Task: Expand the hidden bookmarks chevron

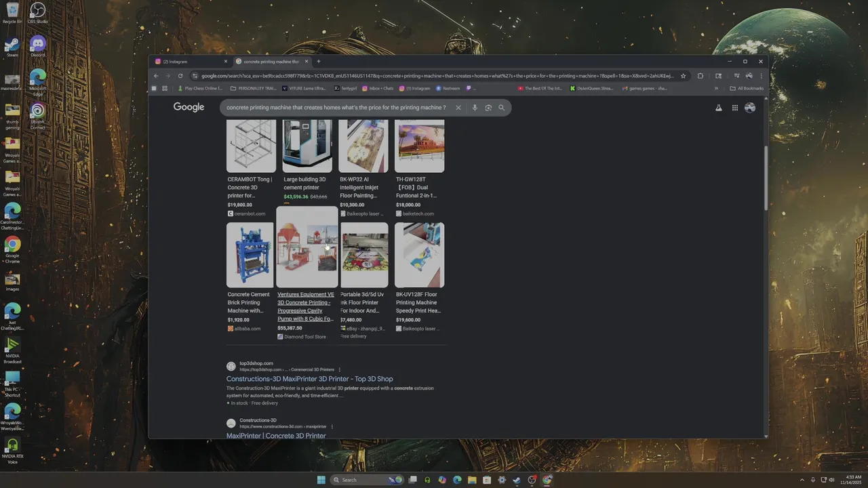Action: pos(716,88)
